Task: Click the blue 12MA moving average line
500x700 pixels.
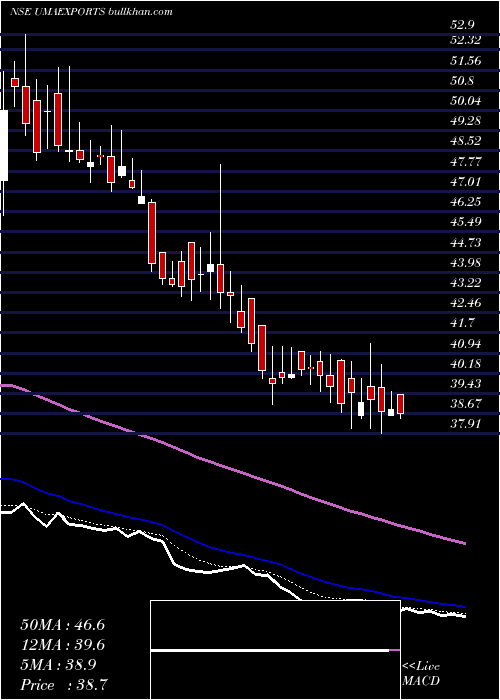Action: (232, 553)
